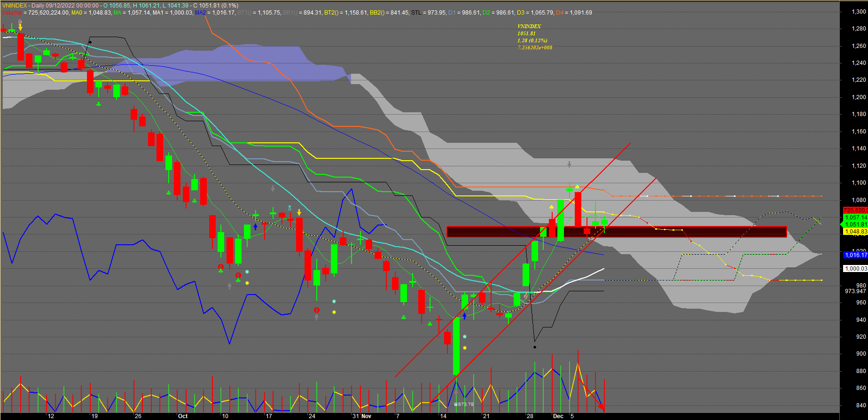Select the yellow MA0 legend label
This screenshot has width=868, height=420.
[77, 13]
